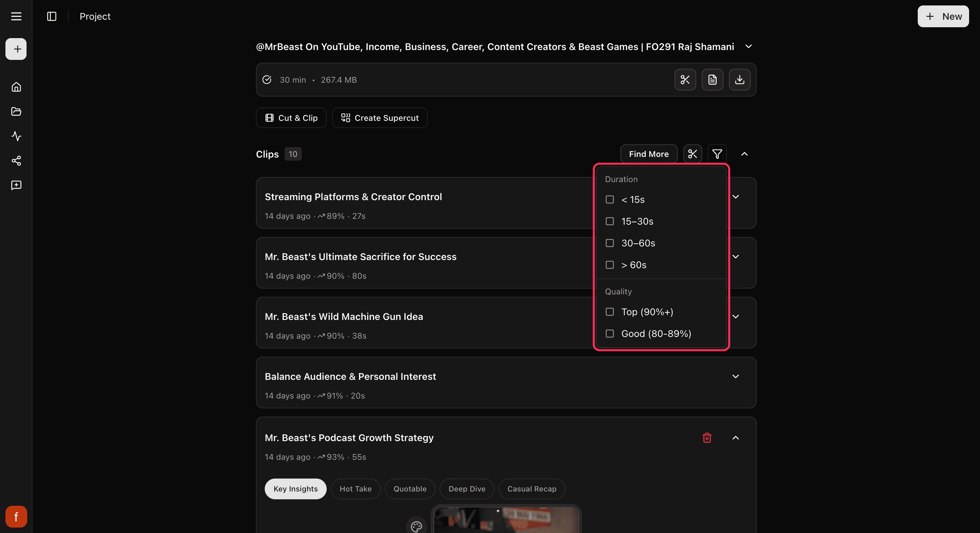Select the Quotable tab
980x533 pixels.
[410, 489]
